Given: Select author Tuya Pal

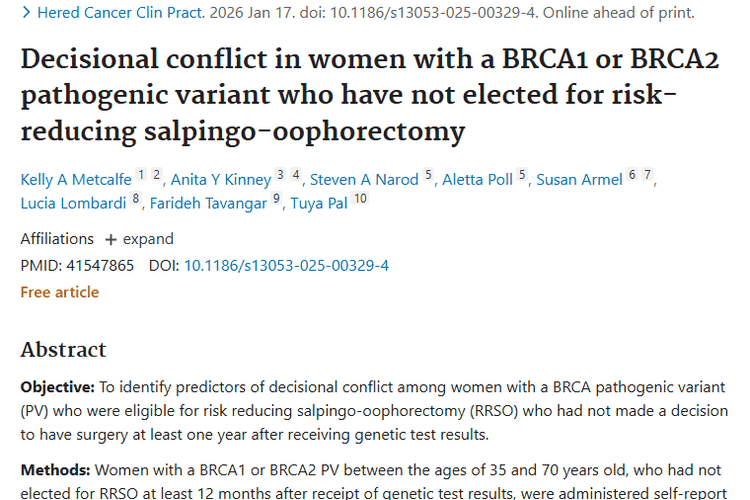Looking at the screenshot, I should (318, 204).
